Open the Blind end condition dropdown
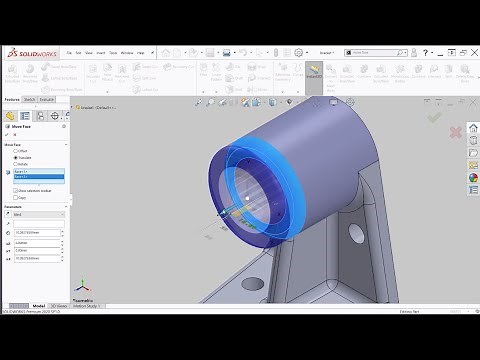This screenshot has height=360, width=480. 39,214
